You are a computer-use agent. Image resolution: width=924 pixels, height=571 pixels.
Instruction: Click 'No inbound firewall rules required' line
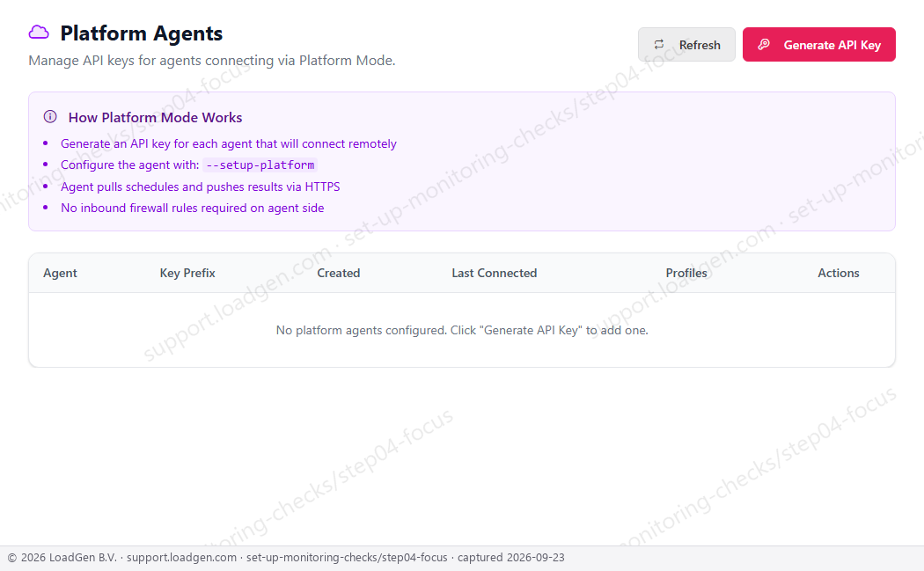(x=192, y=208)
